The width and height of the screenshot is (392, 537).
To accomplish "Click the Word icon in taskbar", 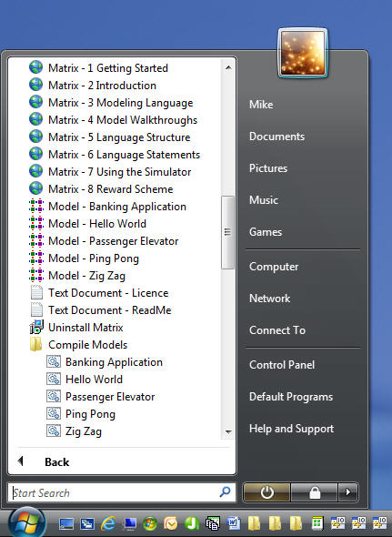I will coord(233,523).
